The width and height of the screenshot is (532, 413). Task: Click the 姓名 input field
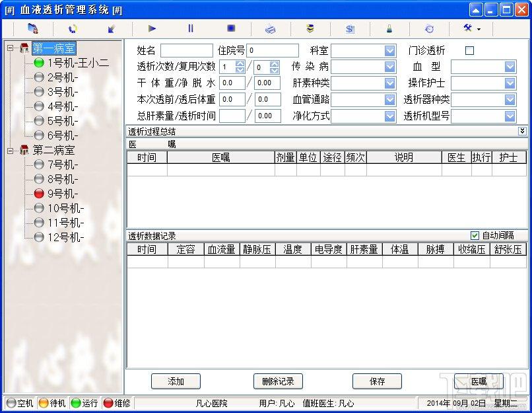click(187, 51)
